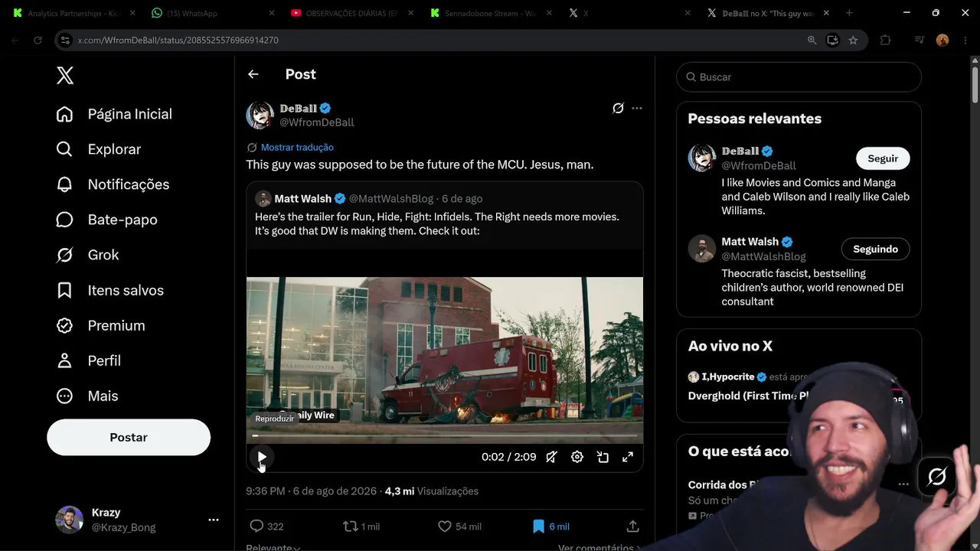
Task: Open Matt Walsh in Pessoas relevantes
Action: 750,242
